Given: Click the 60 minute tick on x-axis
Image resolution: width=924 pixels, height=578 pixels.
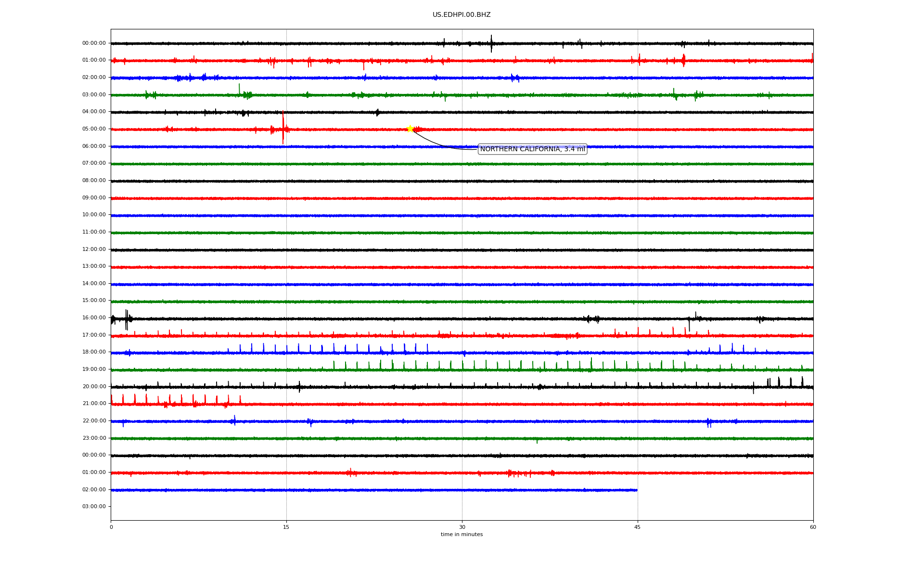Looking at the screenshot, I should tap(813, 527).
